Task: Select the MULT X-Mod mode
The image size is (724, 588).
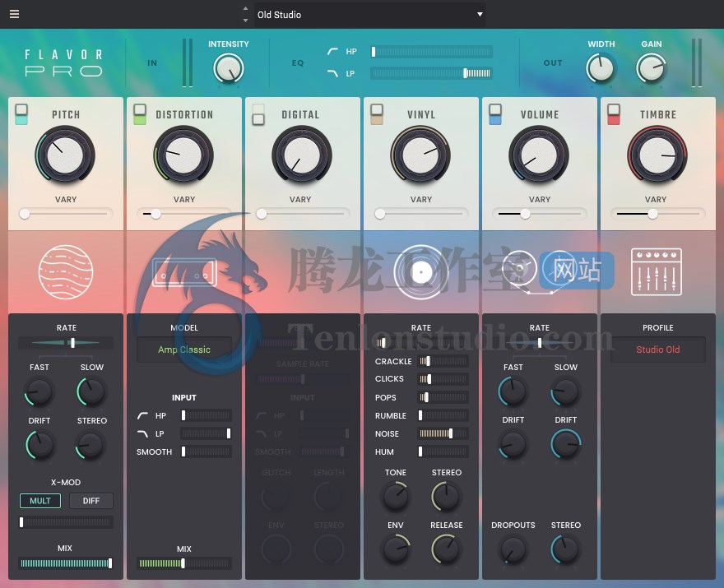Action: pyautogui.click(x=40, y=501)
